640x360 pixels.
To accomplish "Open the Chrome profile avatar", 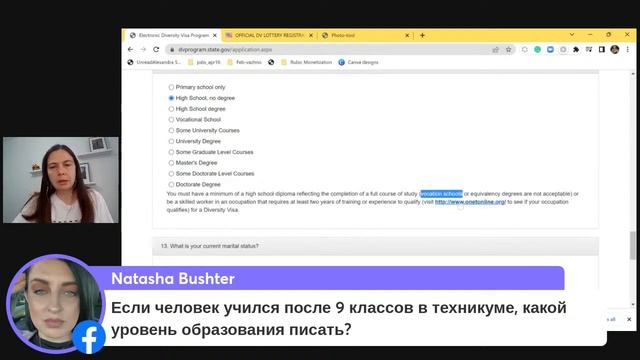I will point(615,50).
